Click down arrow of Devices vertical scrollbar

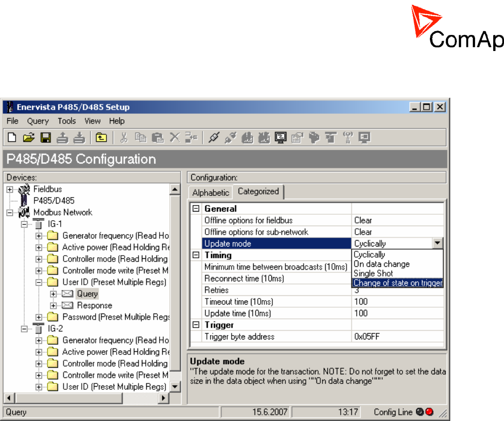[x=175, y=386]
